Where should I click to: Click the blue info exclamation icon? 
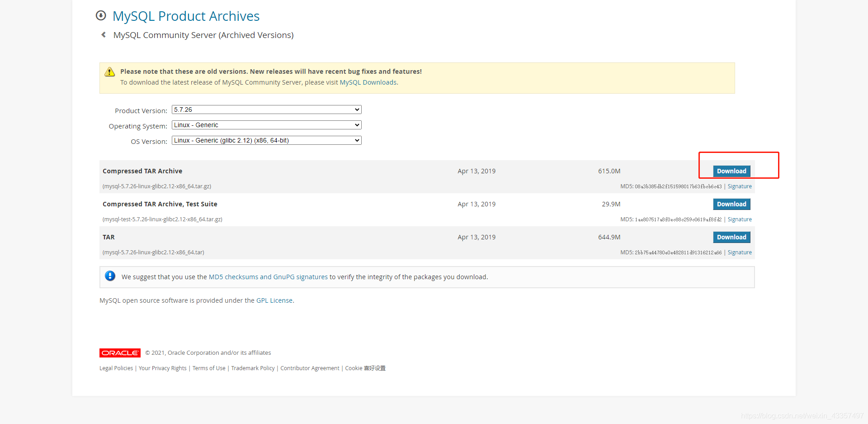110,276
